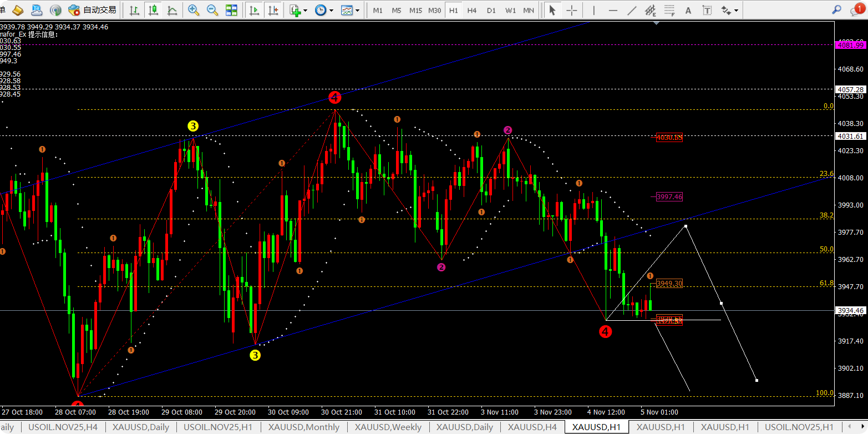The width and height of the screenshot is (868, 434).
Task: Toggle chart shift button
Action: click(272, 10)
